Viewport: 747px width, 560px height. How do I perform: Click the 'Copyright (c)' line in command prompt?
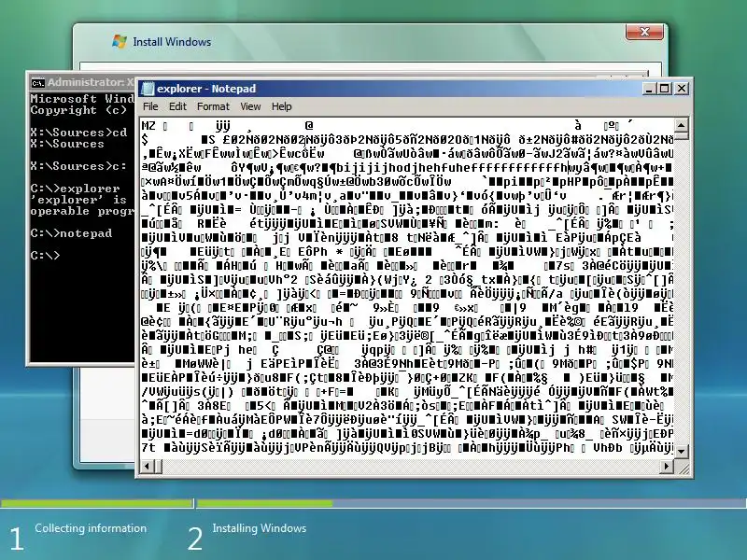click(78, 110)
